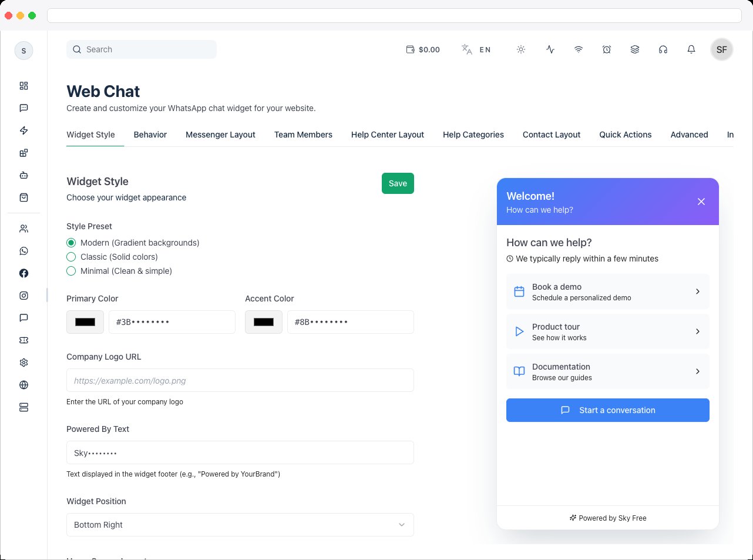The width and height of the screenshot is (753, 560).
Task: Open the Quick Actions tab
Action: coord(626,135)
